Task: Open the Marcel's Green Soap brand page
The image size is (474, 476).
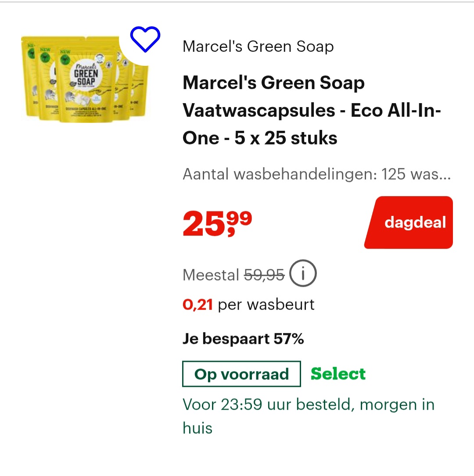Action: pyautogui.click(x=258, y=46)
